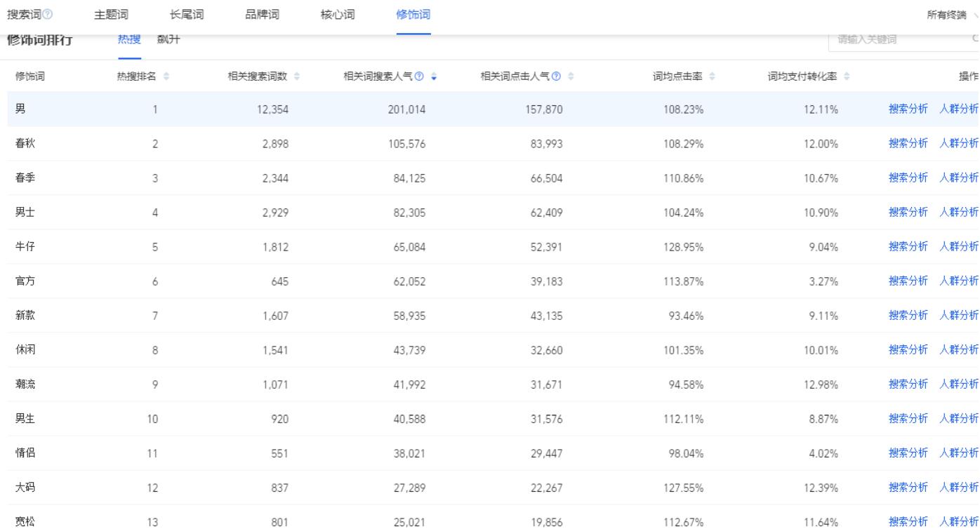Open 人群分析 for 休闲 row
The width and height of the screenshot is (980, 529).
click(x=959, y=349)
